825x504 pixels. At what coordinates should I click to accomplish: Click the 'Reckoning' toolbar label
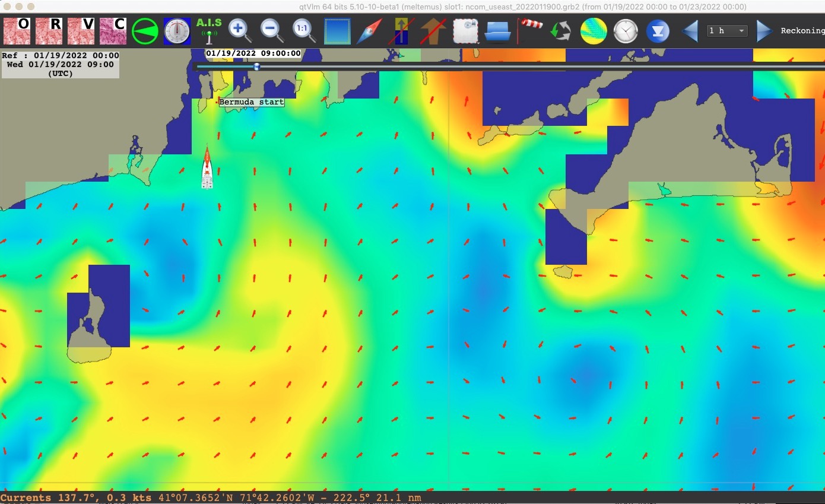click(802, 31)
